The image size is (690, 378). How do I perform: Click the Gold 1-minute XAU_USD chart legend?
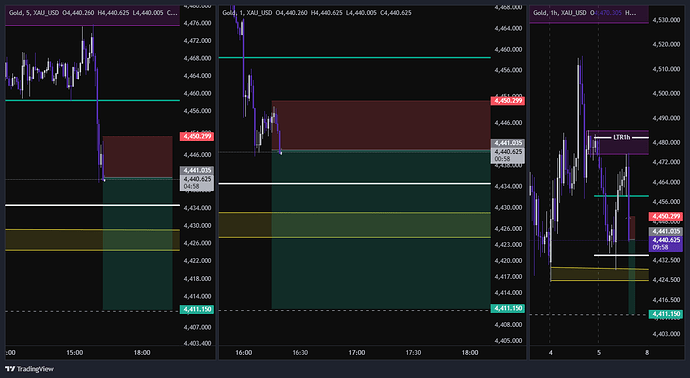(x=316, y=13)
